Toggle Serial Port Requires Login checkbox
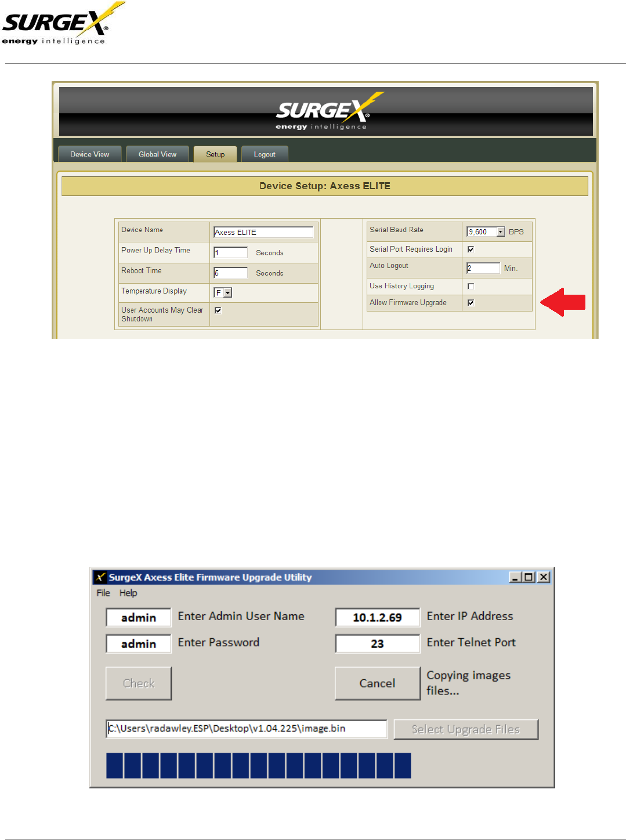This screenshot has width=626, height=840. click(x=471, y=249)
